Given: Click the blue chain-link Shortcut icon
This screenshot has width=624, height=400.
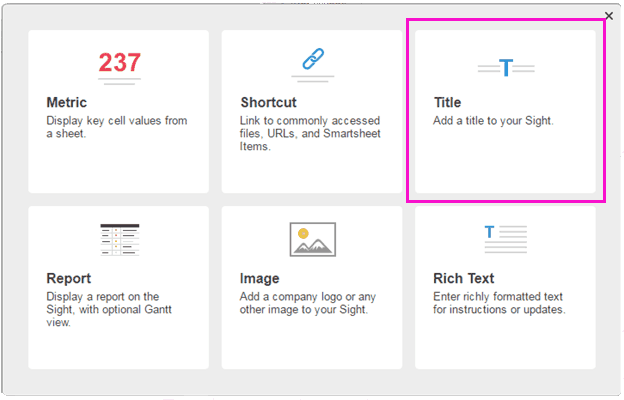Looking at the screenshot, I should click(312, 61).
